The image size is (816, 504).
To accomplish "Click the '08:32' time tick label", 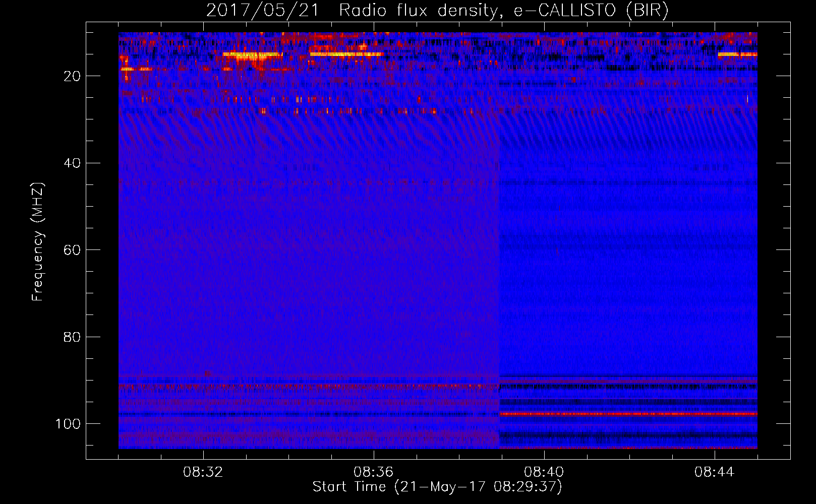I will [x=203, y=472].
